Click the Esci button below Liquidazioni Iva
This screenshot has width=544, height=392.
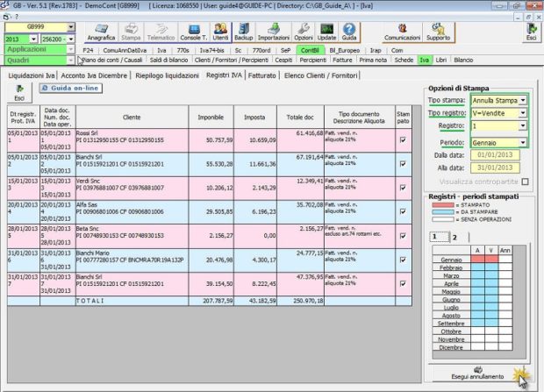19,93
